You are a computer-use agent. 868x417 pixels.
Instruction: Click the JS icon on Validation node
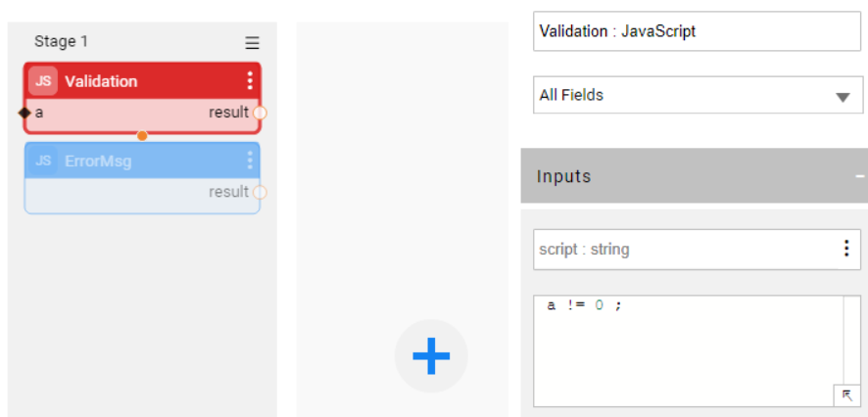[43, 81]
